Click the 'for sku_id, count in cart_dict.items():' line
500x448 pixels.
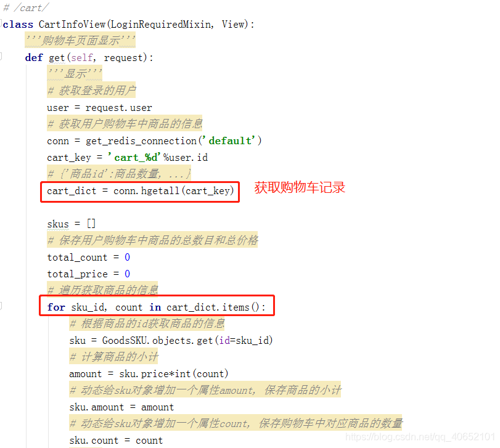[156, 307]
